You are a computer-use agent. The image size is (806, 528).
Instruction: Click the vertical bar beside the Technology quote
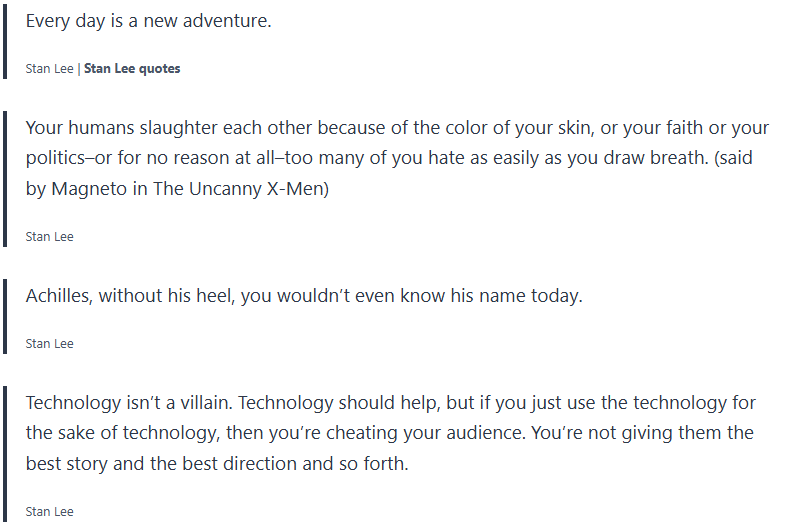click(6, 455)
